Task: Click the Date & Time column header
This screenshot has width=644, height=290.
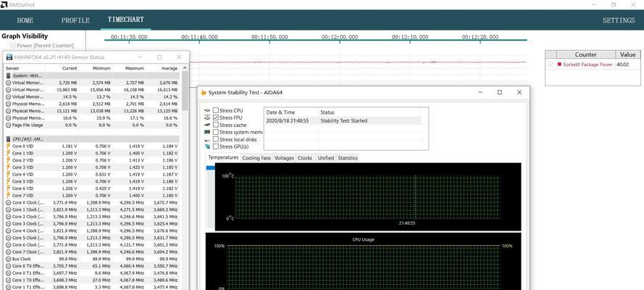Action: pyautogui.click(x=290, y=112)
